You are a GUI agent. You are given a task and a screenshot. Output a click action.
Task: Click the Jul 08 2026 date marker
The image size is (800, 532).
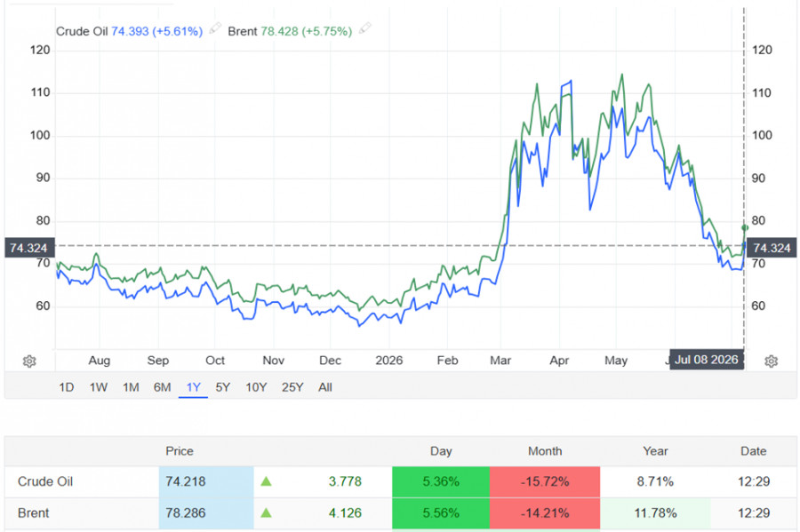706,360
